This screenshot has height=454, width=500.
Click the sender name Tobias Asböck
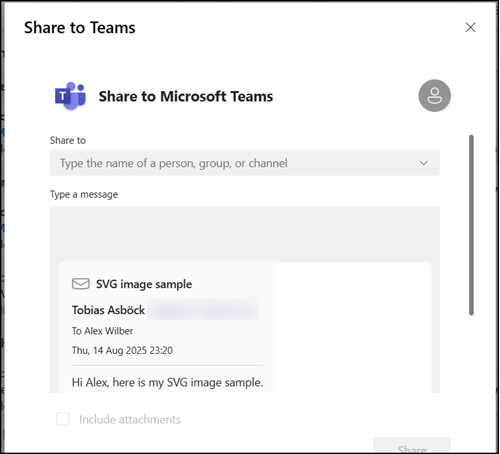108,310
